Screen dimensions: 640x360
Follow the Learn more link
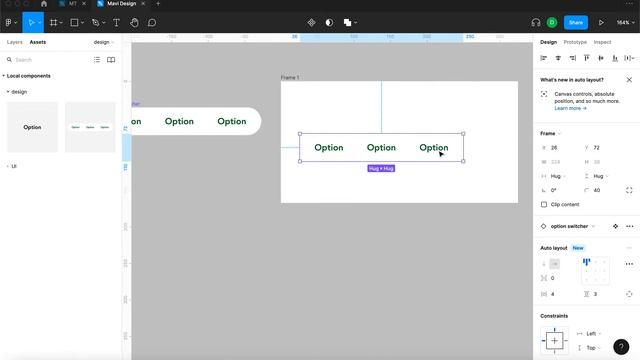570,108
